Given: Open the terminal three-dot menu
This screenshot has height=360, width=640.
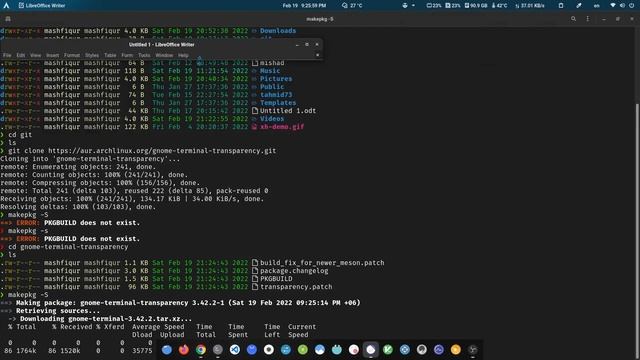Looking at the screenshot, I should 588,19.
